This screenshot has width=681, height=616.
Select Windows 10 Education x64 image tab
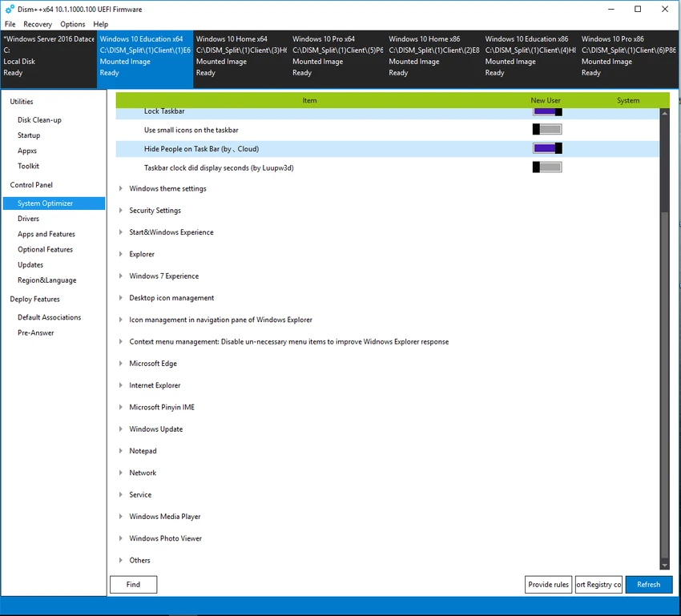pyautogui.click(x=145, y=59)
